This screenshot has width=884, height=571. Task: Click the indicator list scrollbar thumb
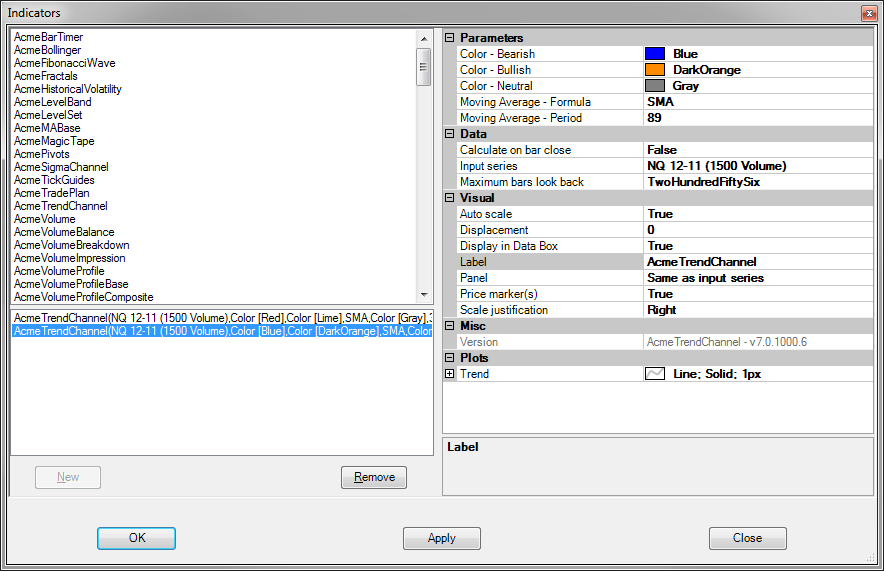pos(424,67)
